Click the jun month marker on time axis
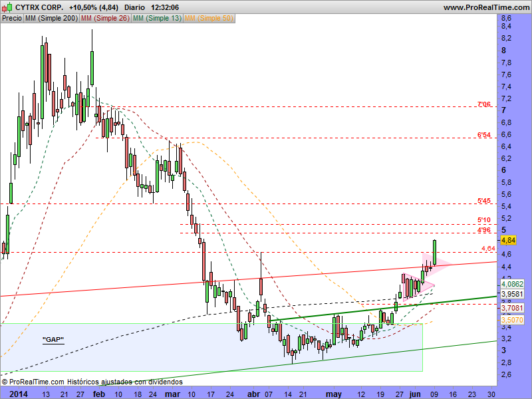Viewport: 532px width, 399px height. click(414, 394)
